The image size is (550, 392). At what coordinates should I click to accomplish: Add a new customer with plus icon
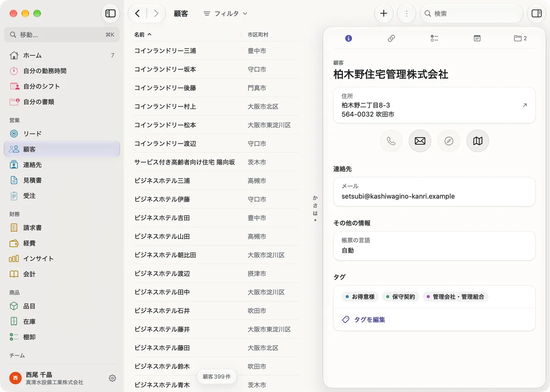coord(384,14)
